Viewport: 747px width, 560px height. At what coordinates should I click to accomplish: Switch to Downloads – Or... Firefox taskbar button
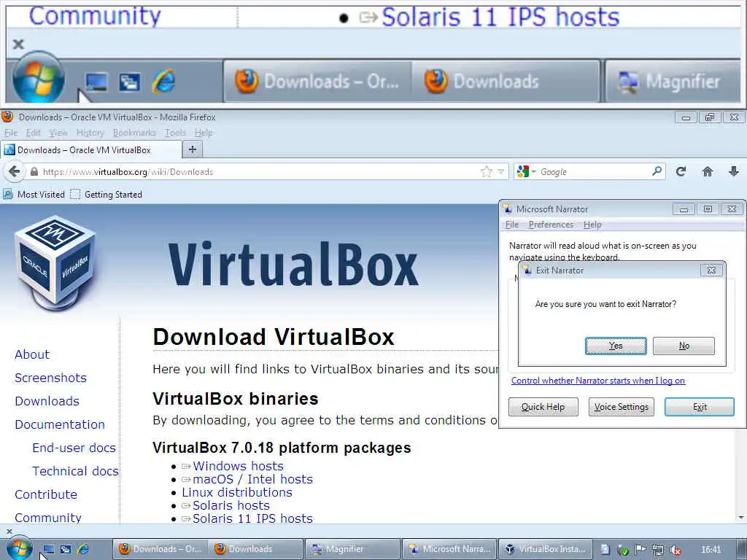pos(160,549)
